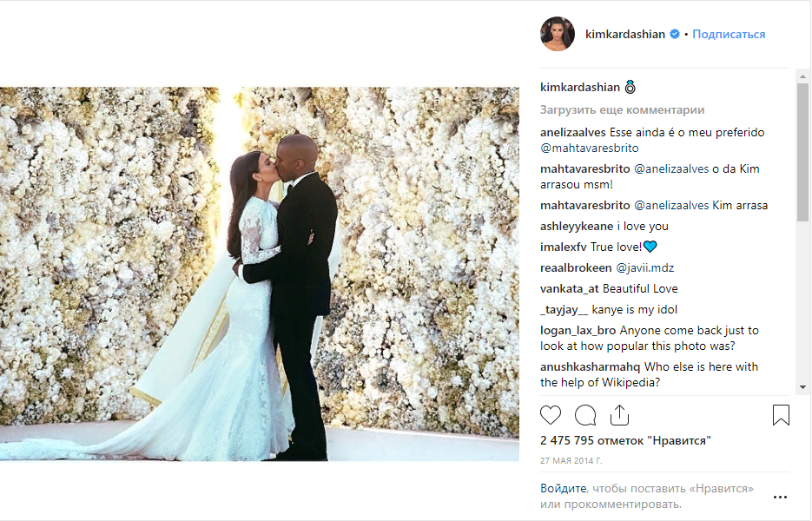This screenshot has width=812, height=521.
Task: Open the @javii.mdz mention link
Action: click(x=644, y=267)
